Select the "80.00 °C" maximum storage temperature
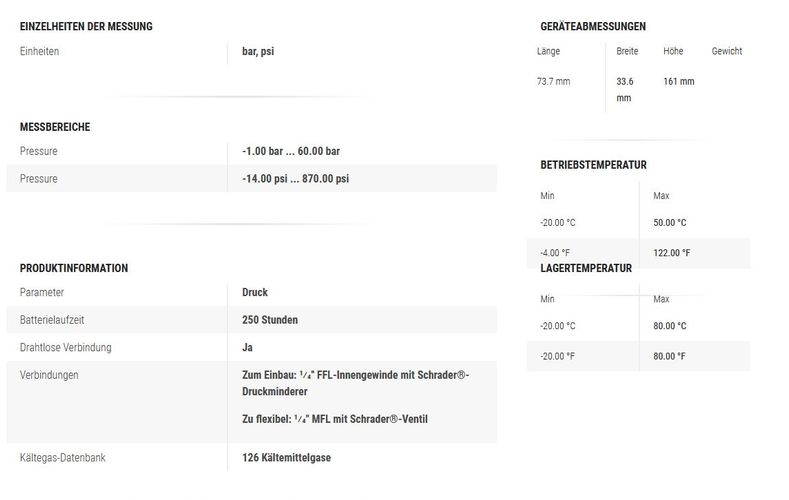Image resolution: width=789 pixels, height=500 pixels. coord(670,326)
